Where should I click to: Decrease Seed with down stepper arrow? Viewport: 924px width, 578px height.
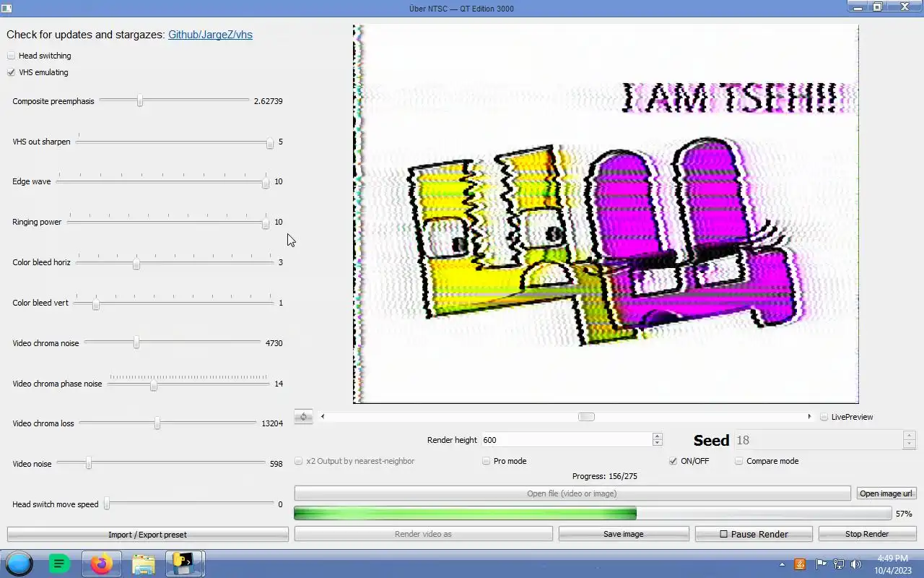910,445
